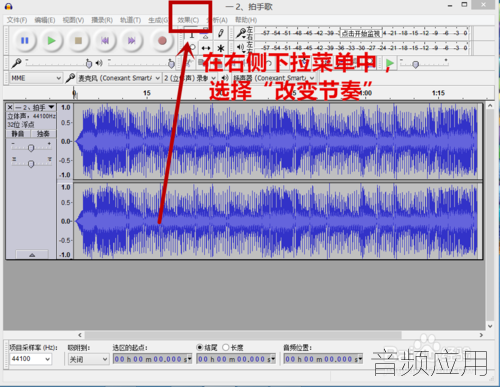Open the 播录(R) Transport menu

(x=102, y=20)
